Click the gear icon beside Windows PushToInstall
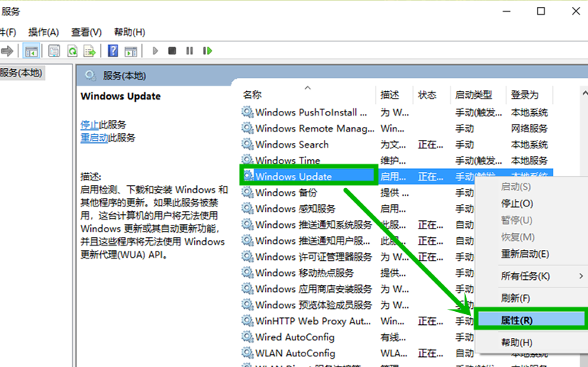The width and height of the screenshot is (588, 367). pos(247,112)
